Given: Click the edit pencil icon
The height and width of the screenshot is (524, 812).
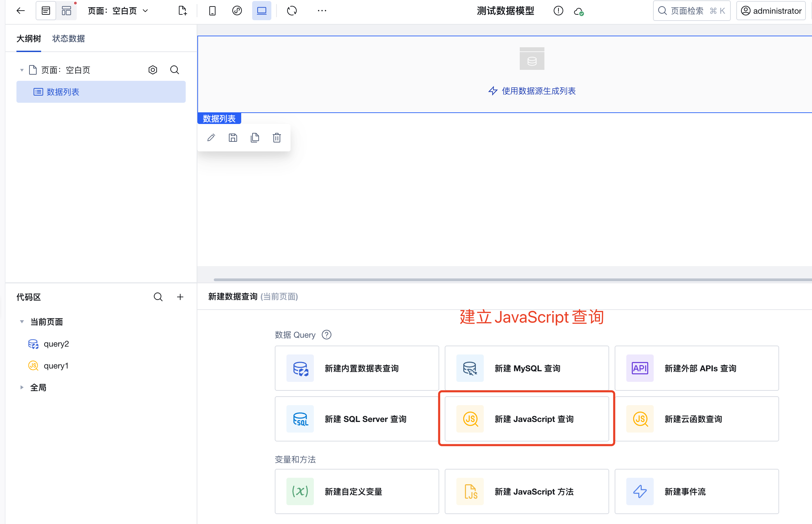Looking at the screenshot, I should pos(211,138).
